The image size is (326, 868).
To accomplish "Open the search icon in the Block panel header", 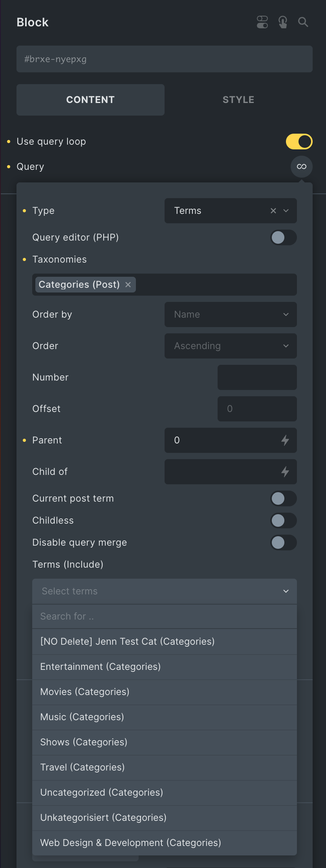I will [x=303, y=22].
